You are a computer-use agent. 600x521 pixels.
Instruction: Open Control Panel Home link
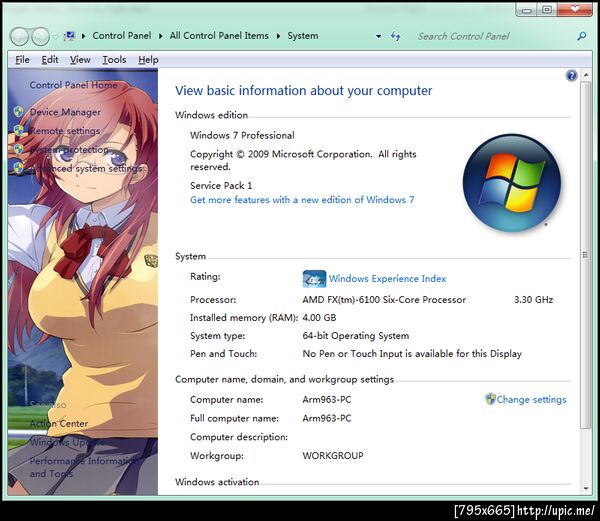pos(73,85)
